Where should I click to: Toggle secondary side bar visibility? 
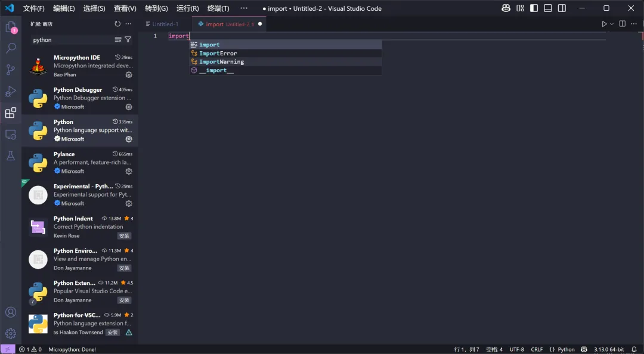(562, 8)
